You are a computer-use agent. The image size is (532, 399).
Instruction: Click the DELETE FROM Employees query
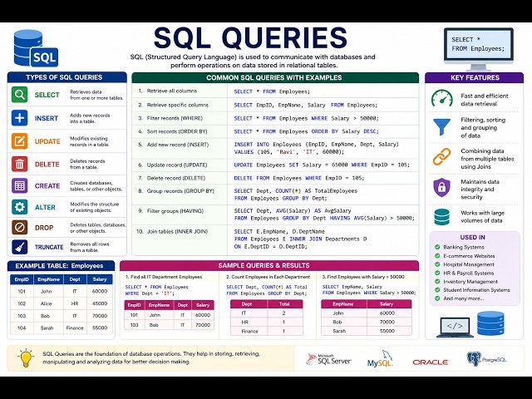(299, 178)
